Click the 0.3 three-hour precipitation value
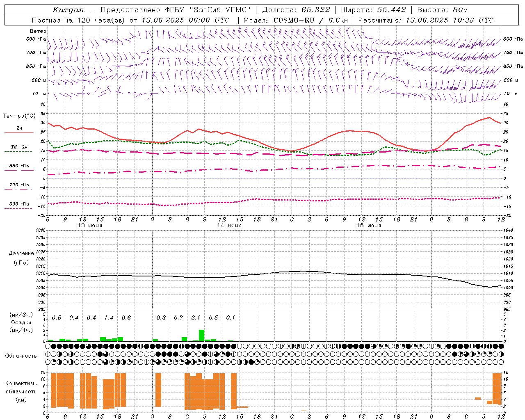This screenshot has height=420, width=525. 161,318
